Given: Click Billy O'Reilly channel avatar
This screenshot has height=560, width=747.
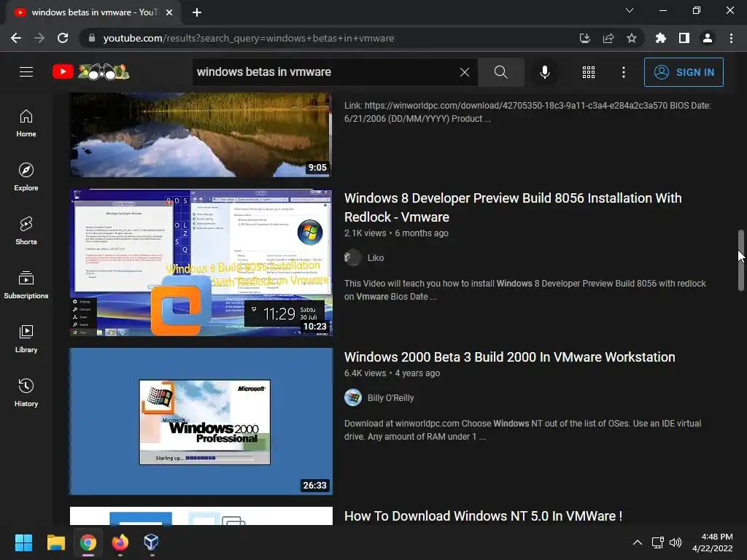Looking at the screenshot, I should [352, 397].
